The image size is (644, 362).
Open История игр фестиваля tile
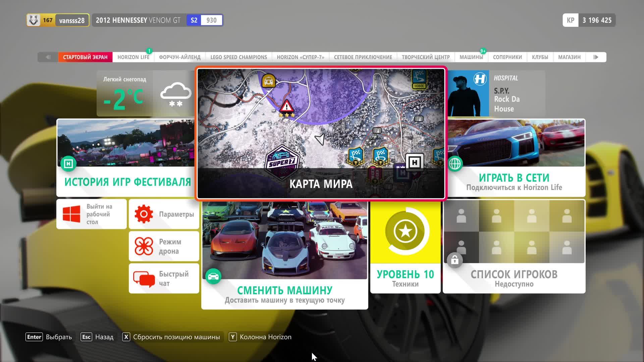coord(126,158)
